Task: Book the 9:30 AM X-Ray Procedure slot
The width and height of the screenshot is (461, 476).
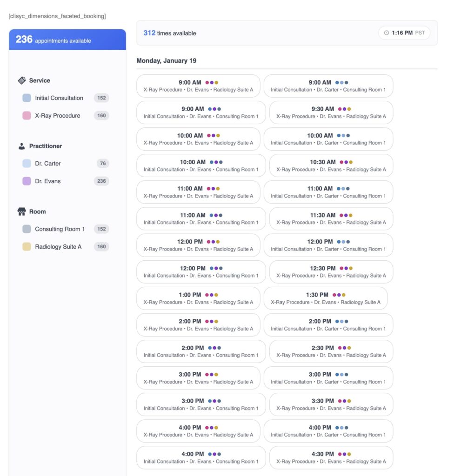Action: pyautogui.click(x=331, y=112)
